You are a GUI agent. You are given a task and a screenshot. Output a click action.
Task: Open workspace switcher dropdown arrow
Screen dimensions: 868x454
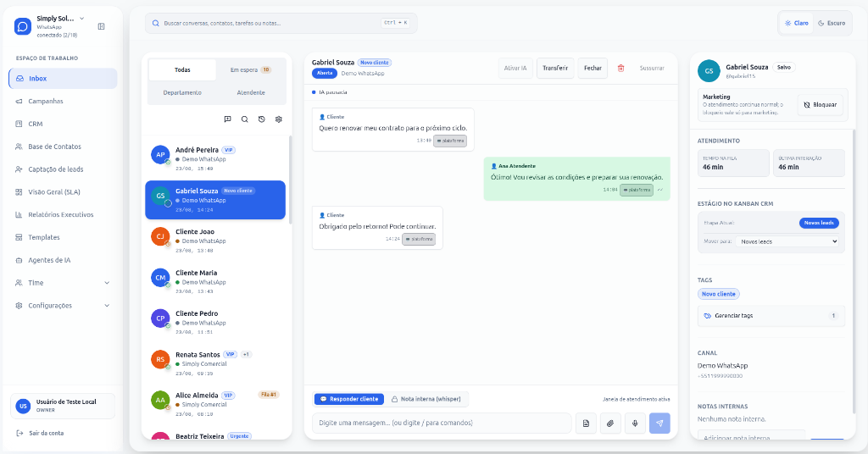coord(82,19)
